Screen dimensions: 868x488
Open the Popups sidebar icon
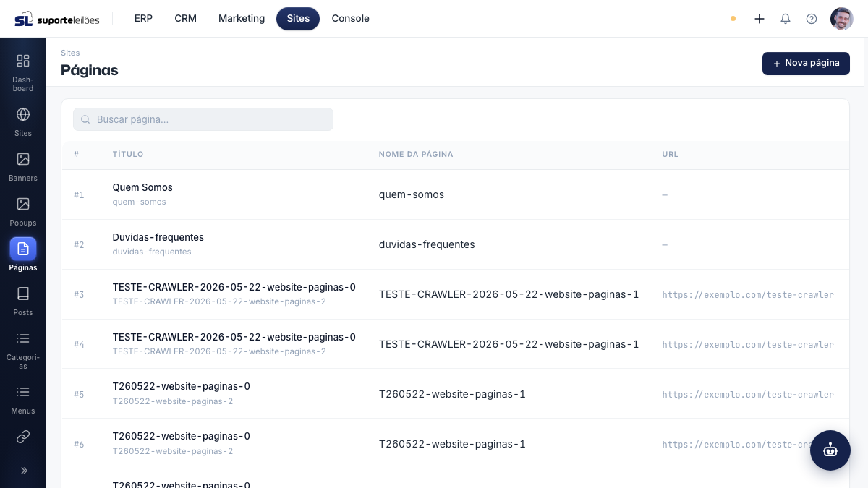pos(23,204)
